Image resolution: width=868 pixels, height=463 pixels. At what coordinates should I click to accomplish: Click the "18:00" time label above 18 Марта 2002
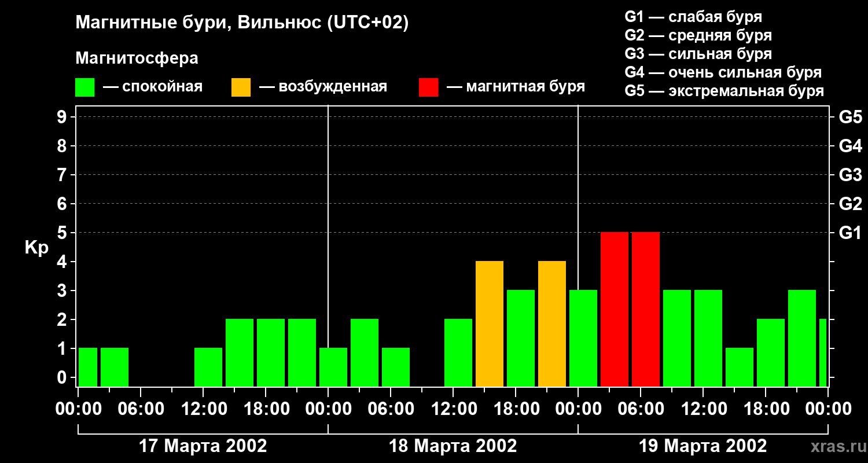pos(516,409)
